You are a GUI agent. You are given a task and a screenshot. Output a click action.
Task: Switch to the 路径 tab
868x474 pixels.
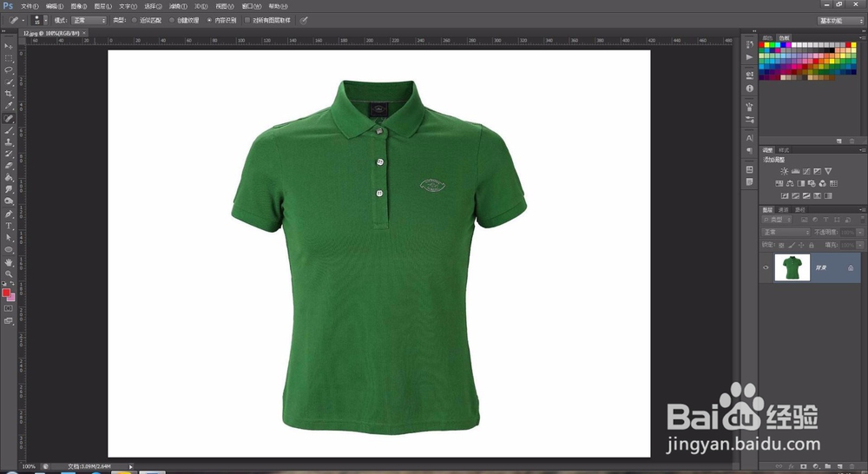[x=800, y=210]
